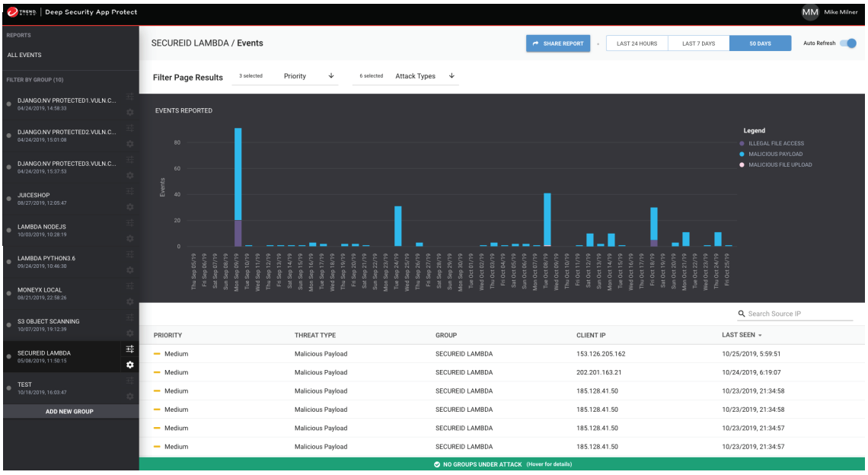Toggle Malicious File Upload legend series
This screenshot has width=868, height=475.
point(776,164)
